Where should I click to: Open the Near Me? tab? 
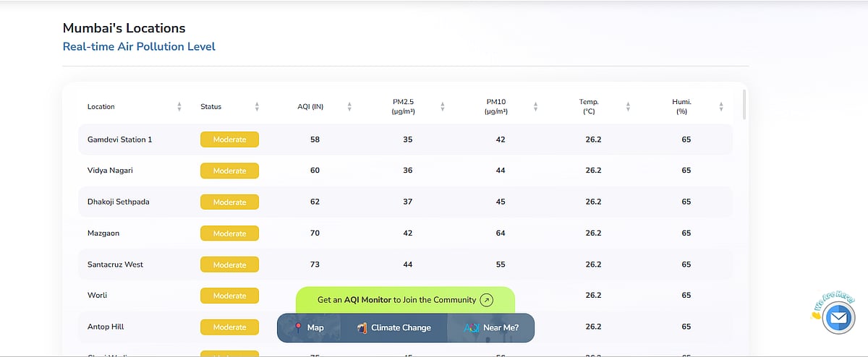click(x=501, y=327)
